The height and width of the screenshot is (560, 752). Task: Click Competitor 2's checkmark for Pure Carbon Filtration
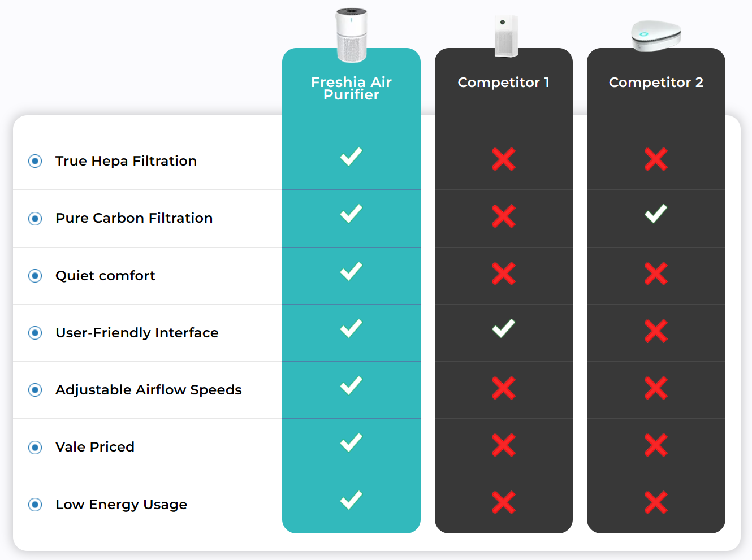pyautogui.click(x=656, y=214)
